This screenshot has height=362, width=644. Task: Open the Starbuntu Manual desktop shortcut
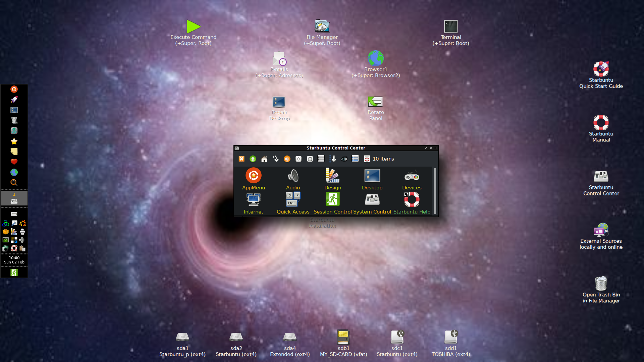[601, 123]
